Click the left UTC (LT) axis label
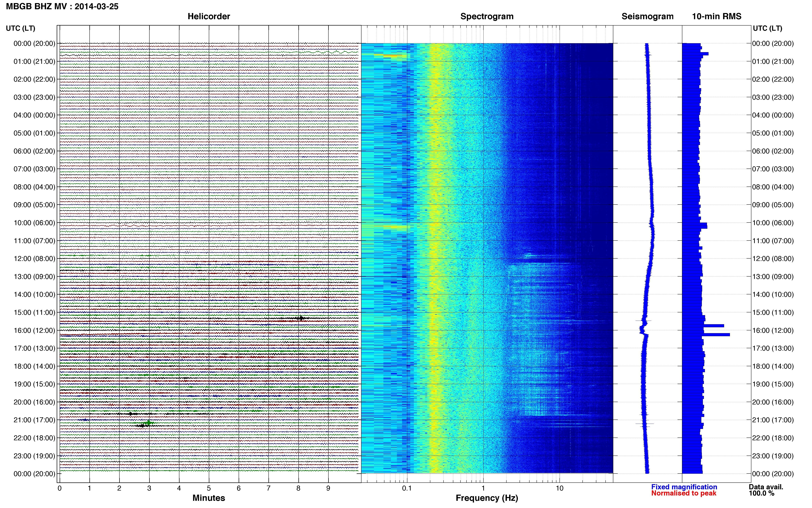 click(x=21, y=28)
